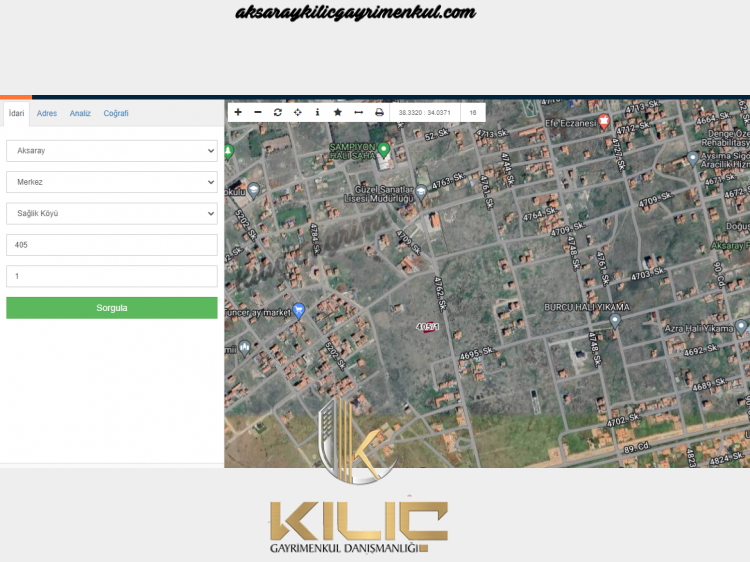Click the Efe Eczanesi pharmacy marker
750x562 pixels.
click(604, 121)
